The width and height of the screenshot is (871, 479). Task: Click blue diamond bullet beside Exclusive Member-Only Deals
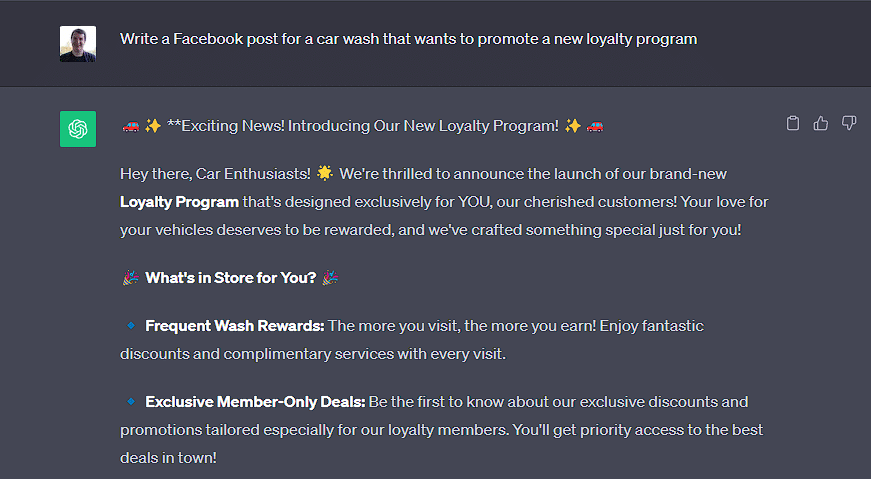point(131,401)
